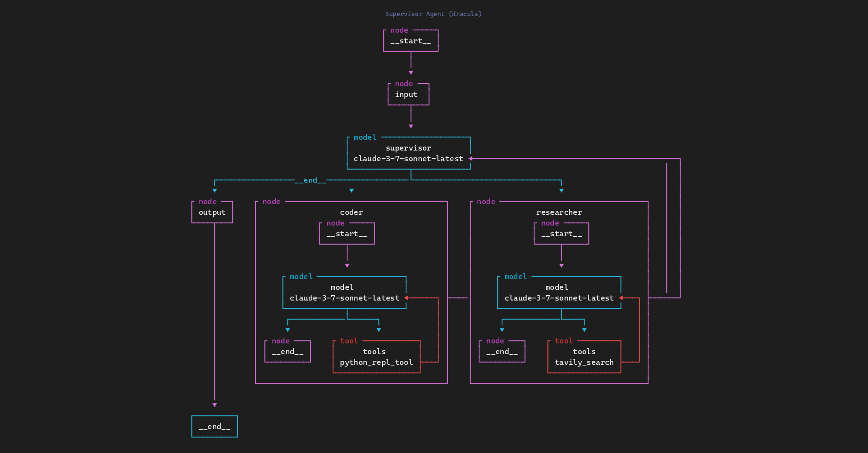Click the final __end__ node at bottom left
Image resolution: width=868 pixels, height=453 pixels.
[214, 426]
